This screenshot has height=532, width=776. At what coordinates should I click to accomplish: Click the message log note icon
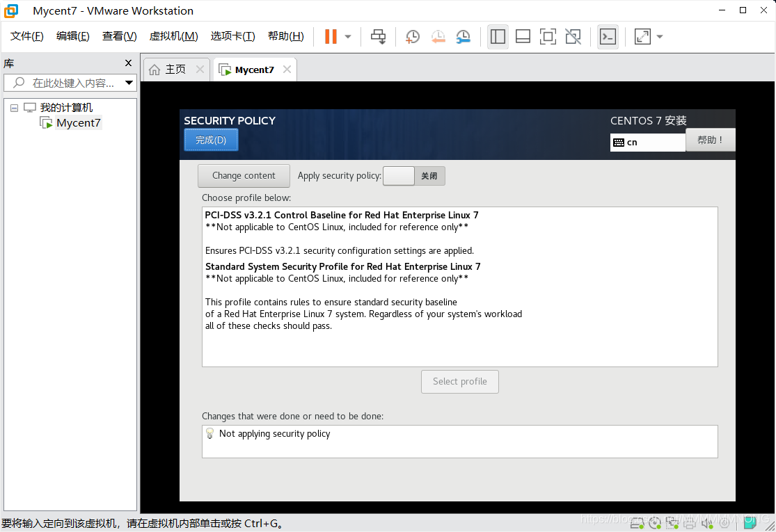pyautogui.click(x=750, y=522)
